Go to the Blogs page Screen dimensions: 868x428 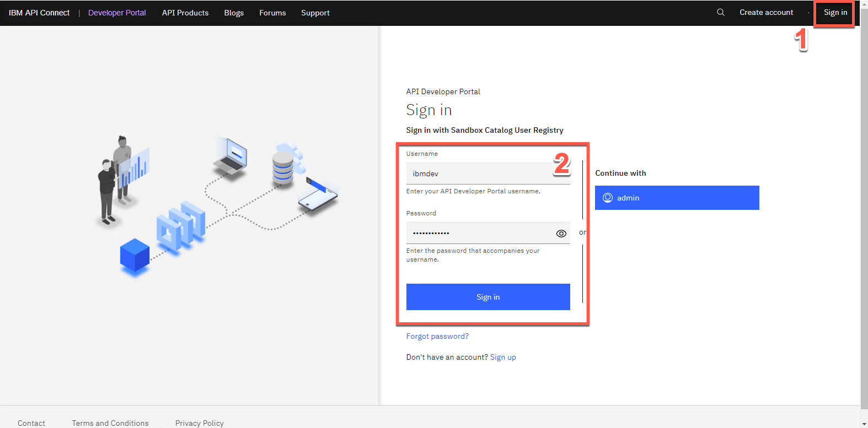tap(234, 13)
